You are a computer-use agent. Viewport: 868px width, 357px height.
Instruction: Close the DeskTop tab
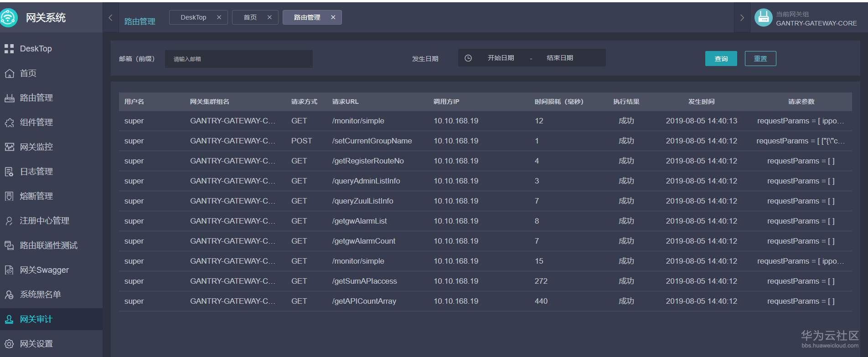(219, 17)
